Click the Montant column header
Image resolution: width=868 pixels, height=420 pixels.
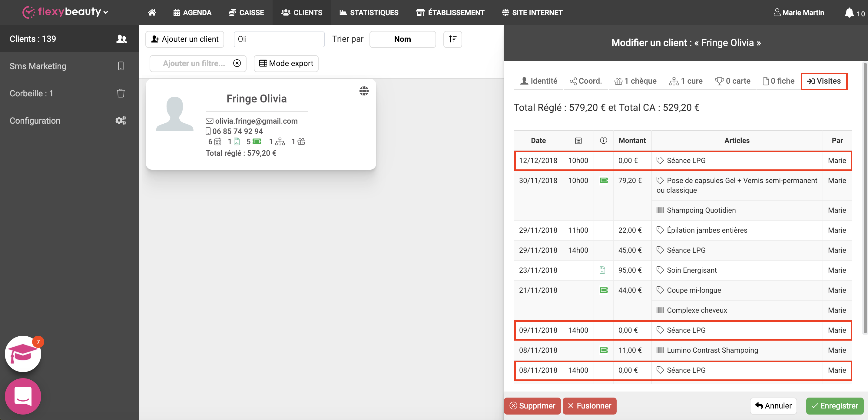coord(632,141)
